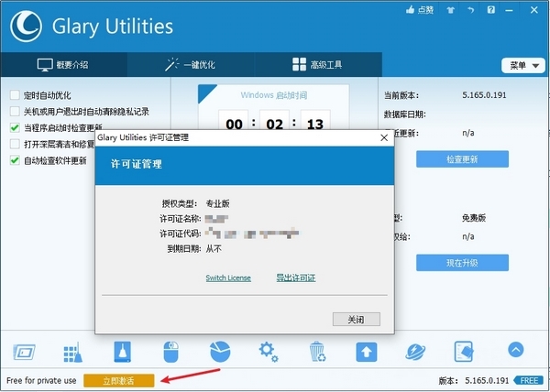The height and width of the screenshot is (392, 550).
Task: Click the 检查更新 button
Action: click(x=462, y=159)
